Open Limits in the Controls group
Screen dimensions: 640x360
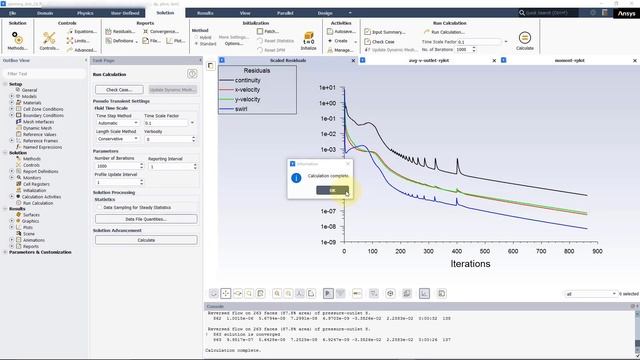click(x=78, y=41)
